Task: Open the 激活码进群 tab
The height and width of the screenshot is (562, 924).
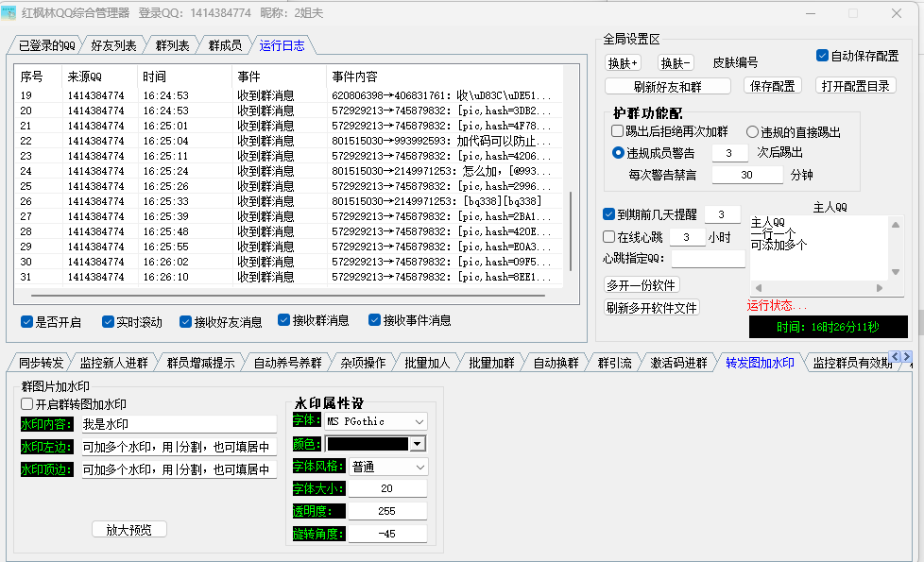Action: point(678,363)
